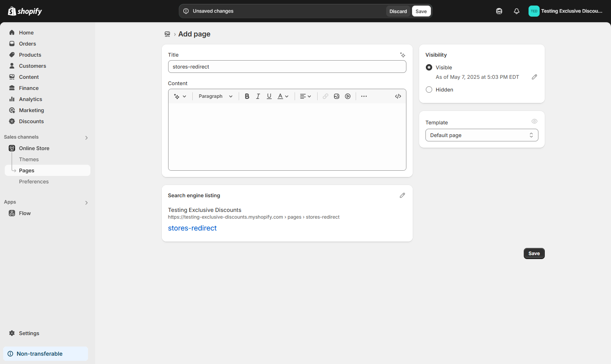Edit the search engine listing

(402, 195)
